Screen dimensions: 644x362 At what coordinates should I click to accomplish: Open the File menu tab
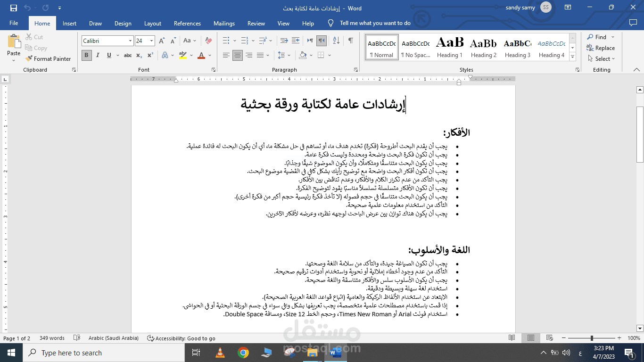(14, 23)
